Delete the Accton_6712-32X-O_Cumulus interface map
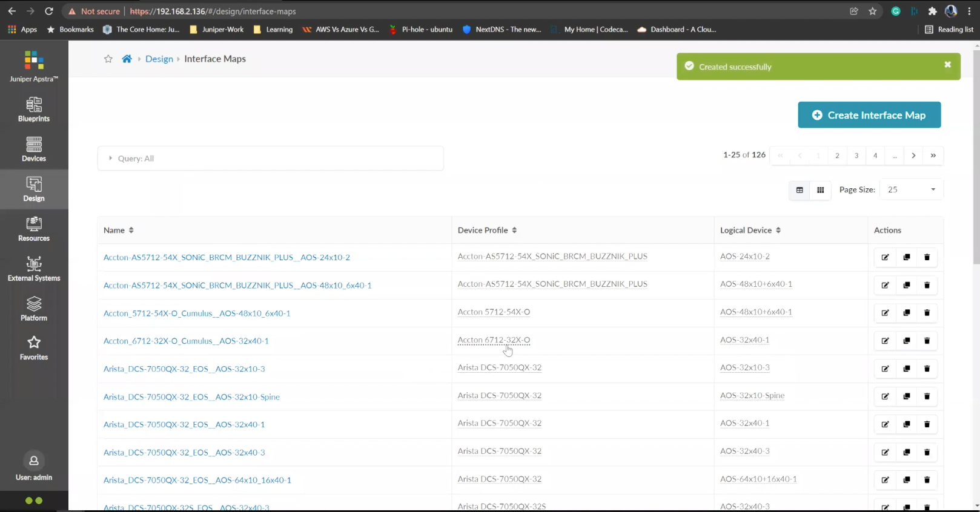 click(x=927, y=341)
